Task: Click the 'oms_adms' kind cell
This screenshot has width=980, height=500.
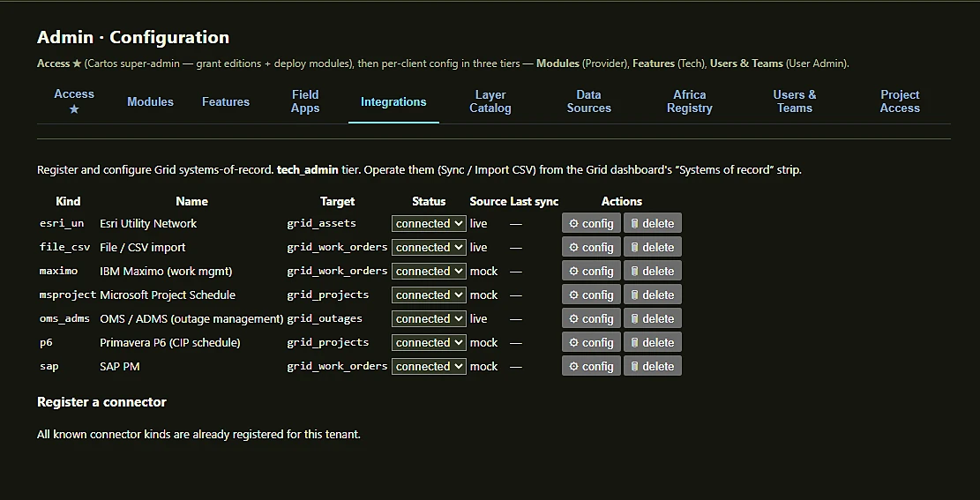Action: [x=64, y=318]
